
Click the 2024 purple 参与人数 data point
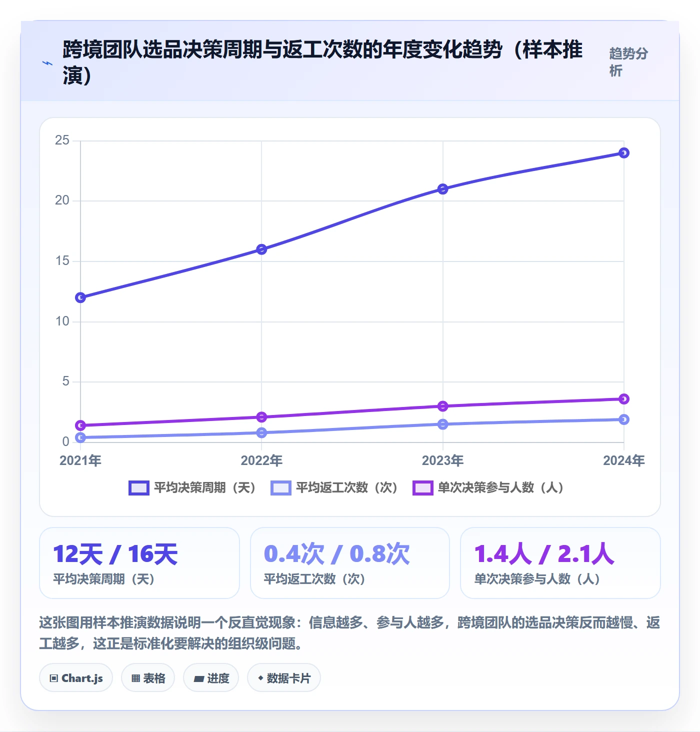(x=624, y=399)
